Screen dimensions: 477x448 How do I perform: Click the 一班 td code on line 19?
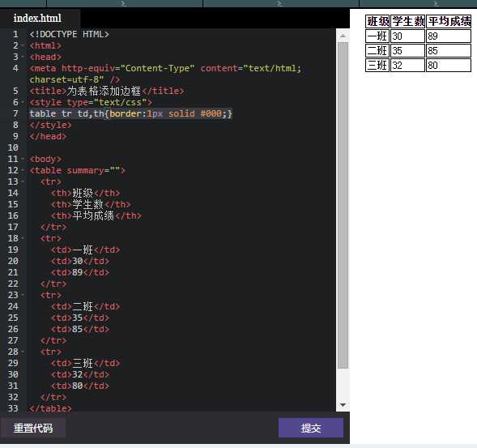pos(86,250)
